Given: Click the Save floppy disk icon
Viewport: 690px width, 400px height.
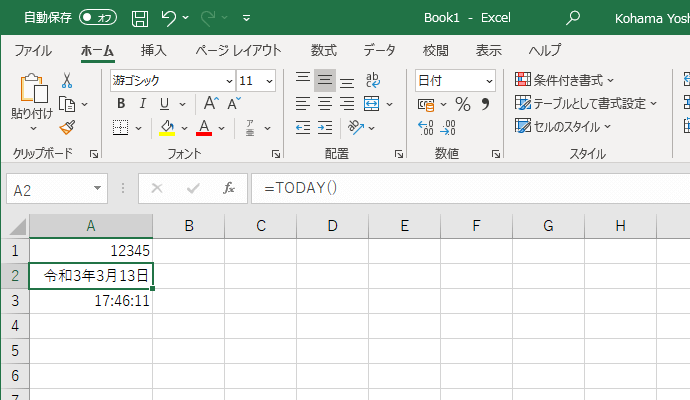Looking at the screenshot, I should (140, 17).
